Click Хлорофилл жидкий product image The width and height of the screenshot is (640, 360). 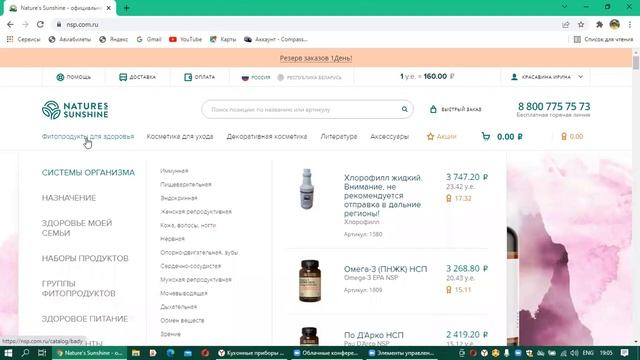pyautogui.click(x=307, y=189)
